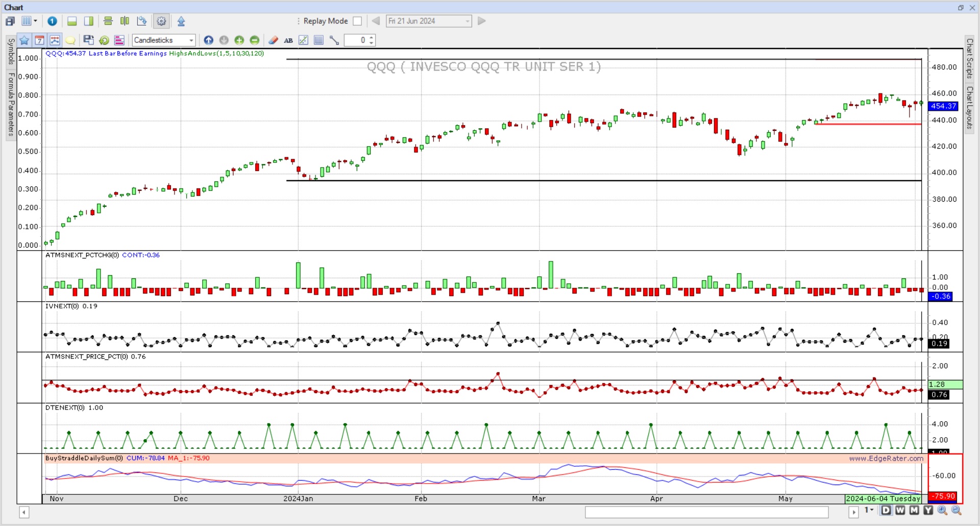
Task: Open chart settings gear icon
Action: (161, 21)
